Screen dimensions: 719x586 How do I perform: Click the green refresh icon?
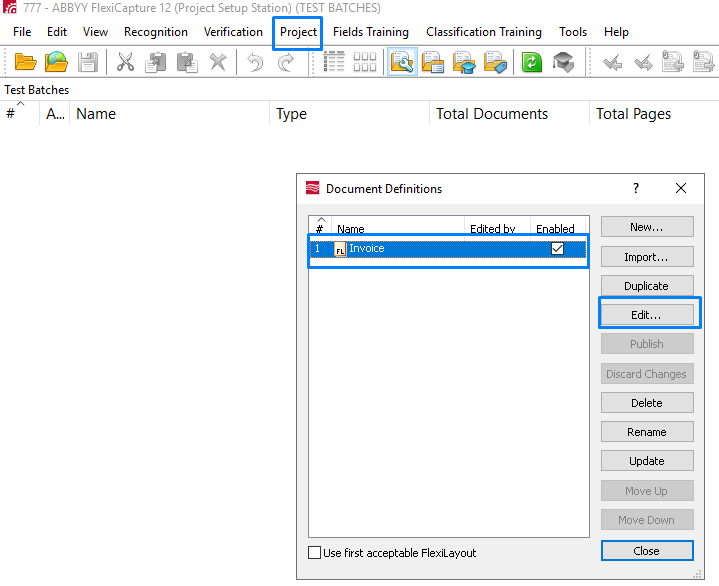tap(532, 62)
